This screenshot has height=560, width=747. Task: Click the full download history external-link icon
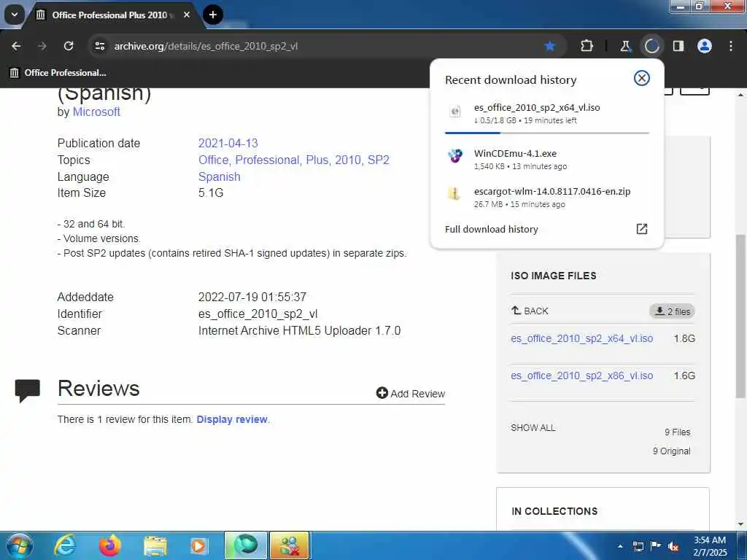point(642,229)
